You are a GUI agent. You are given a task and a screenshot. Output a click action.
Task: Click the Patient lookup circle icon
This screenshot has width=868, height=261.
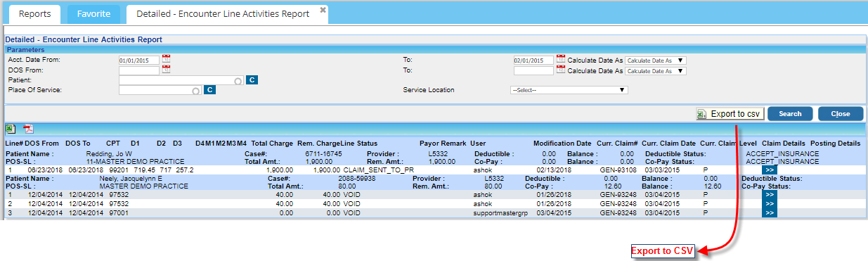click(x=239, y=81)
